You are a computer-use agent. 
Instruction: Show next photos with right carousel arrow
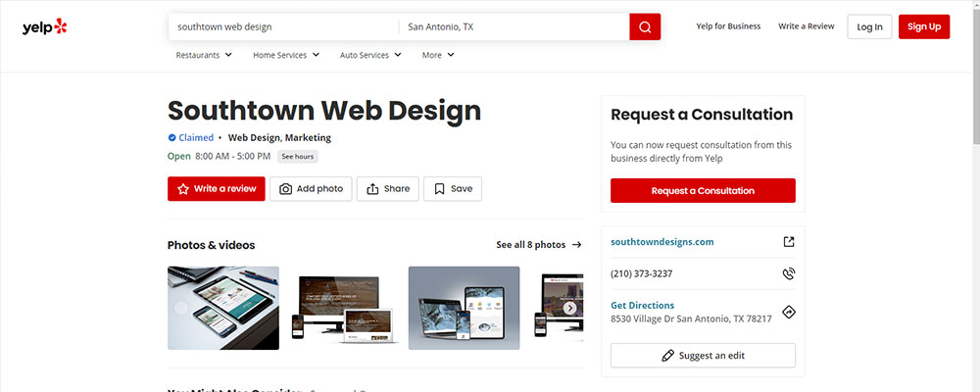(569, 308)
